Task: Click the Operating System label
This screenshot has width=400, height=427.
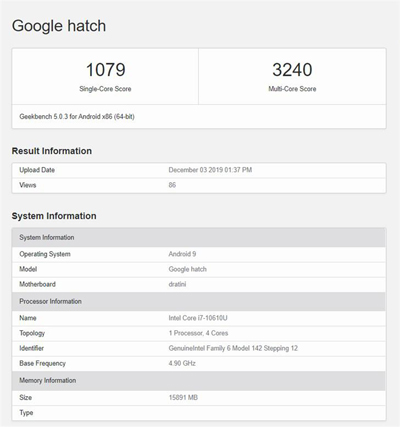Action: (45, 254)
